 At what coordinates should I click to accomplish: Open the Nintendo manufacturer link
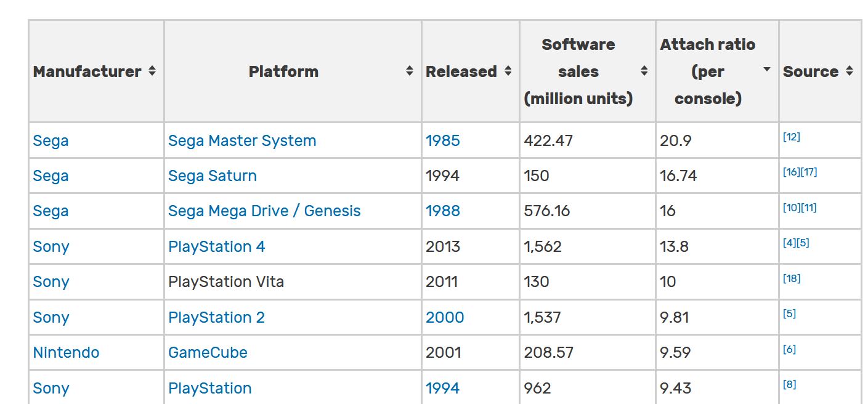66,352
